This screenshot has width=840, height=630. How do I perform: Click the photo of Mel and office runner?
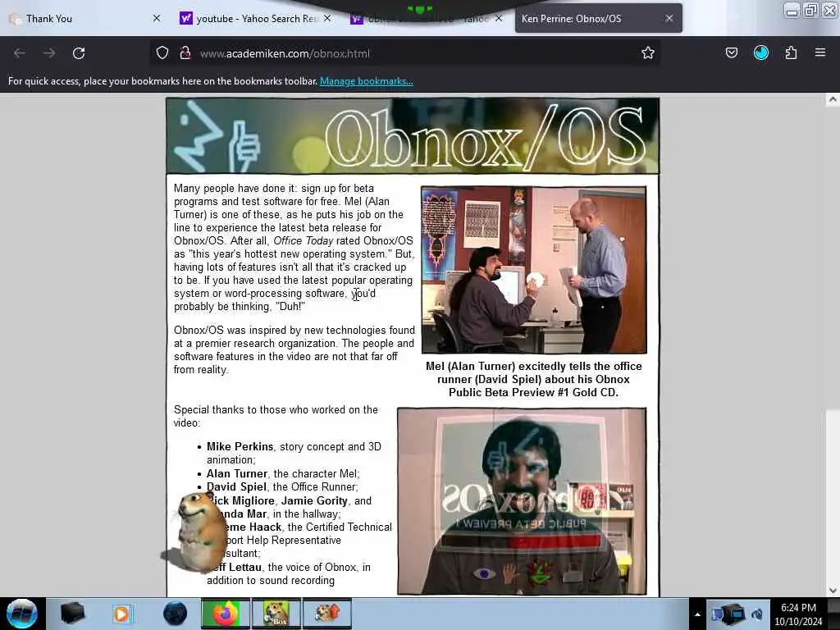pos(534,270)
